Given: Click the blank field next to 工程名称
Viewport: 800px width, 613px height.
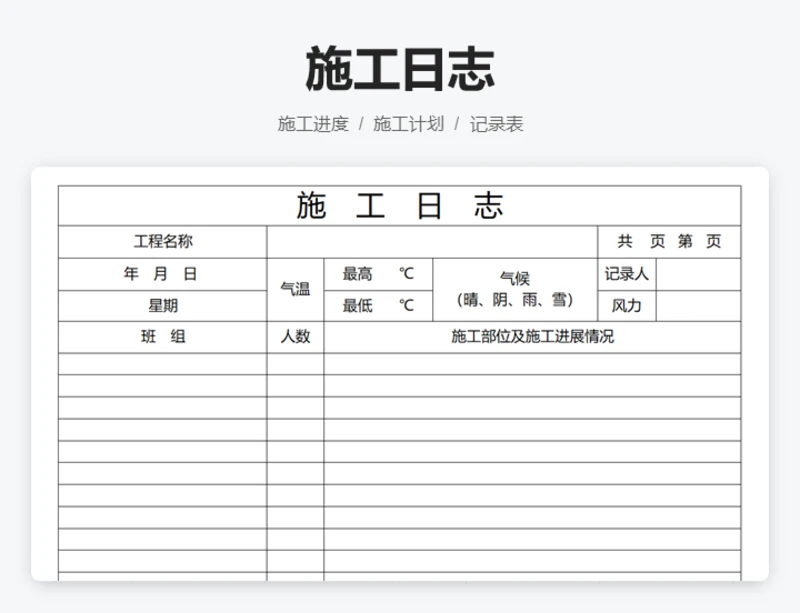Looking at the screenshot, I should click(432, 242).
